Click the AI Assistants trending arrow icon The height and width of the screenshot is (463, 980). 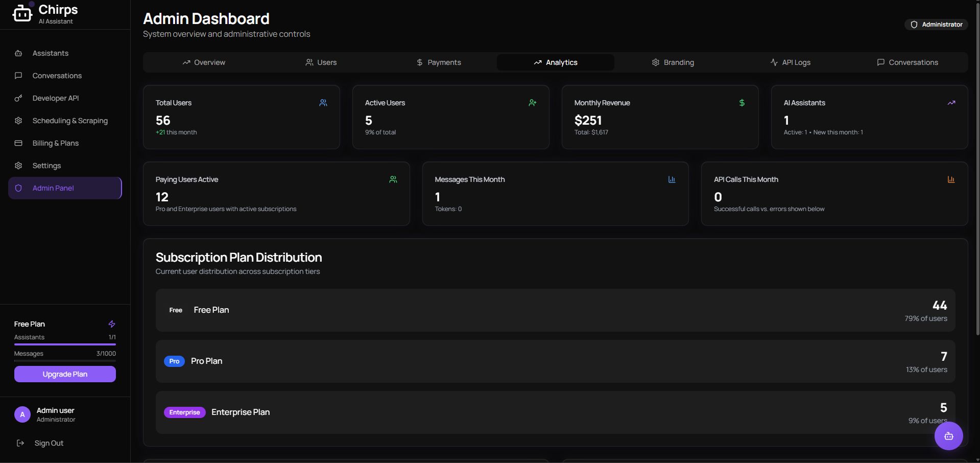click(x=951, y=103)
